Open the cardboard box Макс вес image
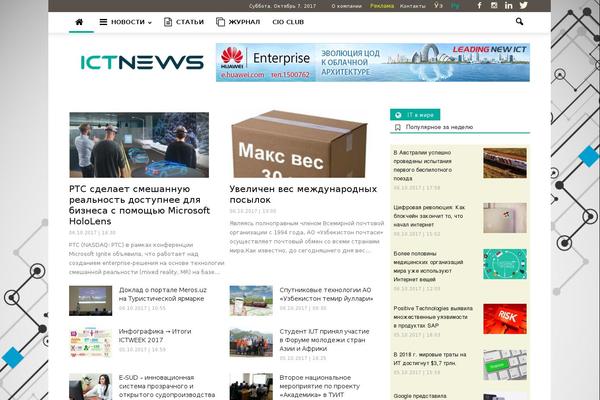 pyautogui.click(x=299, y=144)
